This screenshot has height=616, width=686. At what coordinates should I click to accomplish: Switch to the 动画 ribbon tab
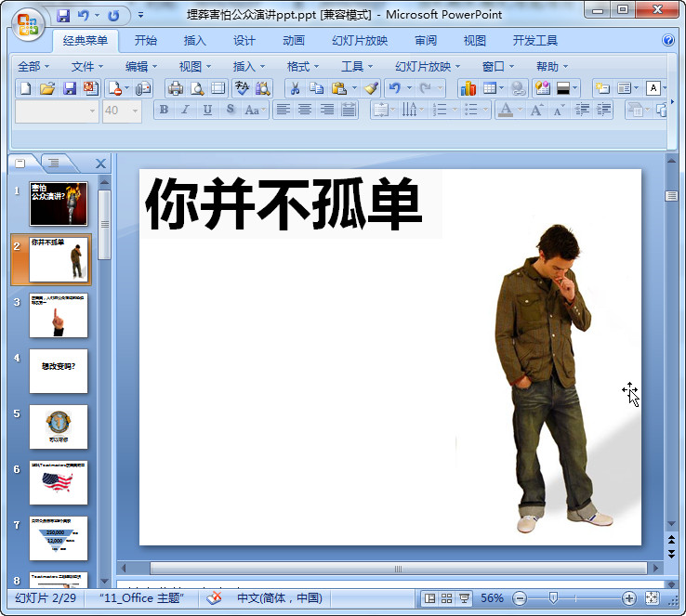[294, 41]
